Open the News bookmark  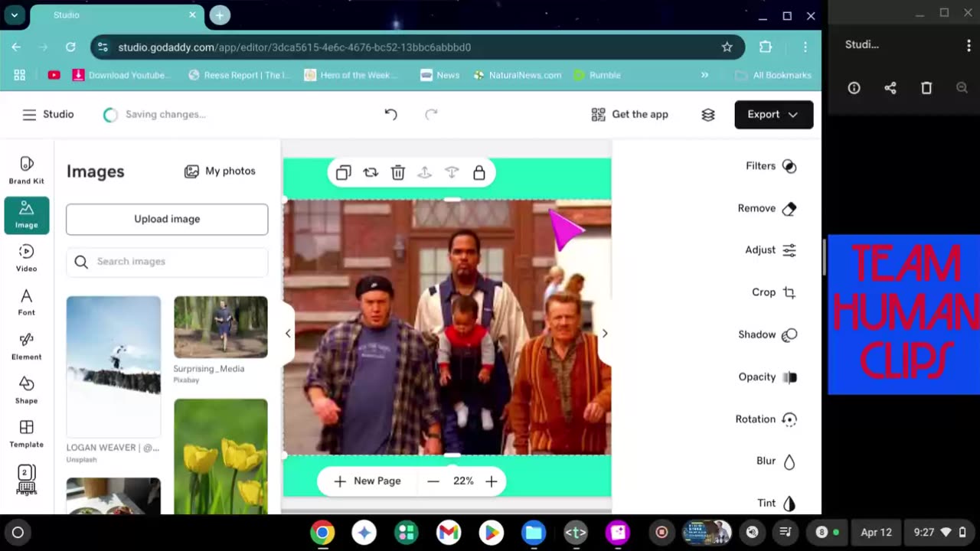coord(439,75)
